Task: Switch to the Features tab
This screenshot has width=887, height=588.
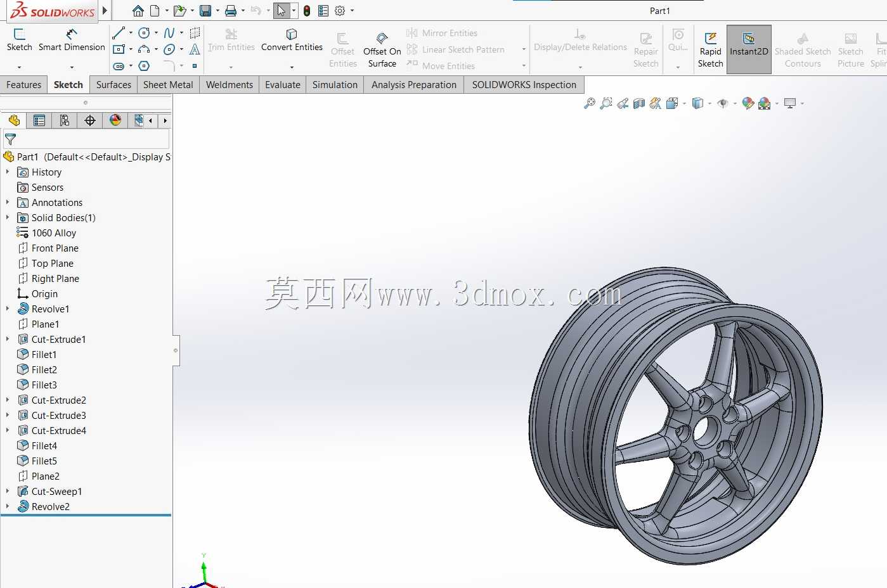Action: point(23,85)
